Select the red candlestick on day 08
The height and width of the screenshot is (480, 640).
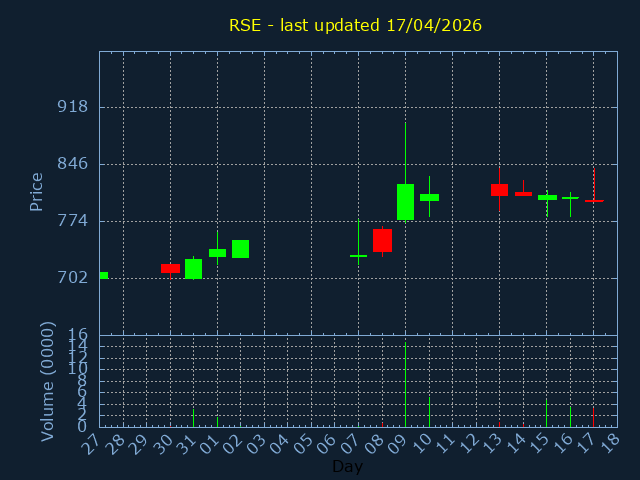pos(382,240)
